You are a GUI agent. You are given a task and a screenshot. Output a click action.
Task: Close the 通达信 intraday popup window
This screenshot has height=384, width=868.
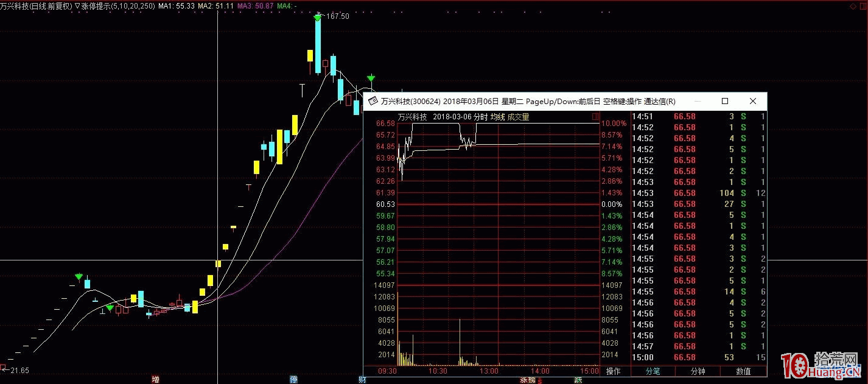pos(753,101)
